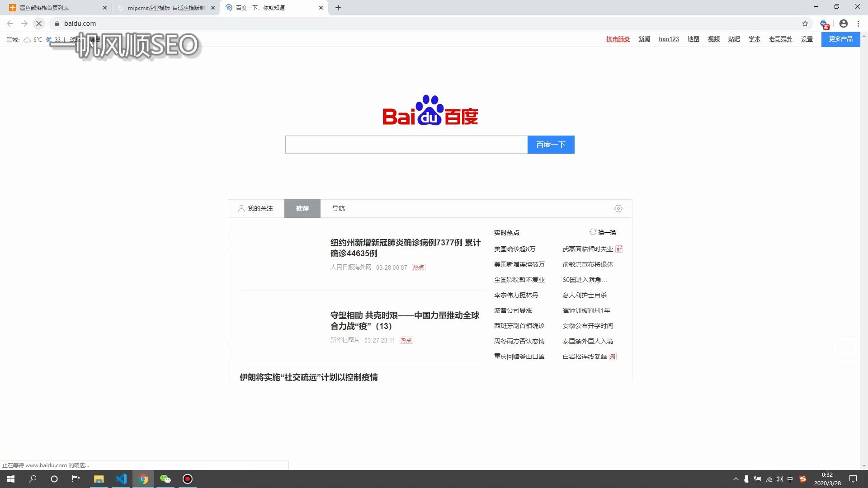
Task: Open the 贴吧 link
Action: (734, 39)
